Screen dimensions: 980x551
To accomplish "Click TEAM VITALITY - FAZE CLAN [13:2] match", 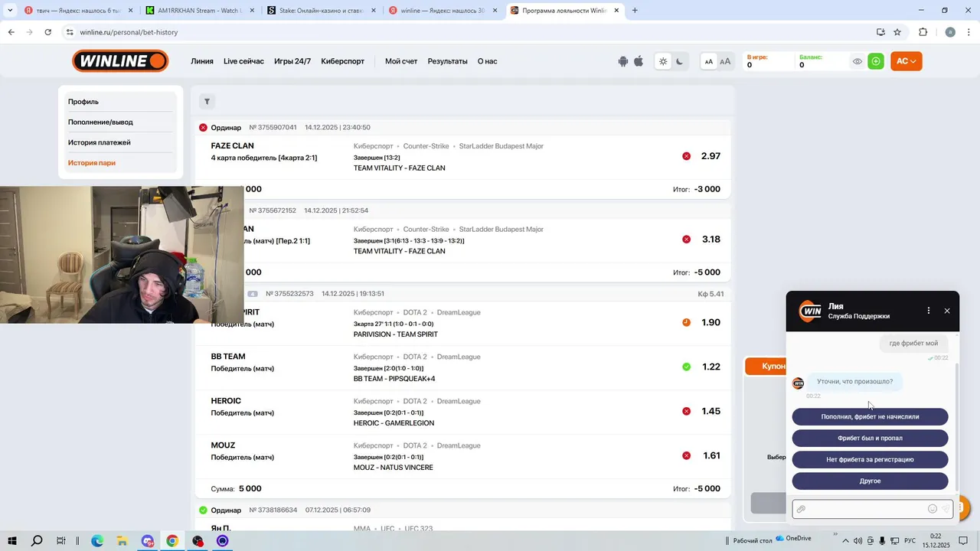I will tap(399, 168).
